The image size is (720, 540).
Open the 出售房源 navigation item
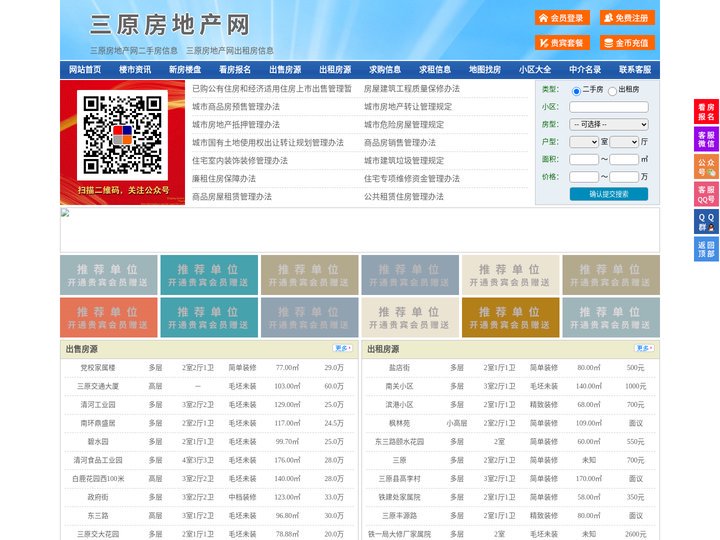[285, 70]
